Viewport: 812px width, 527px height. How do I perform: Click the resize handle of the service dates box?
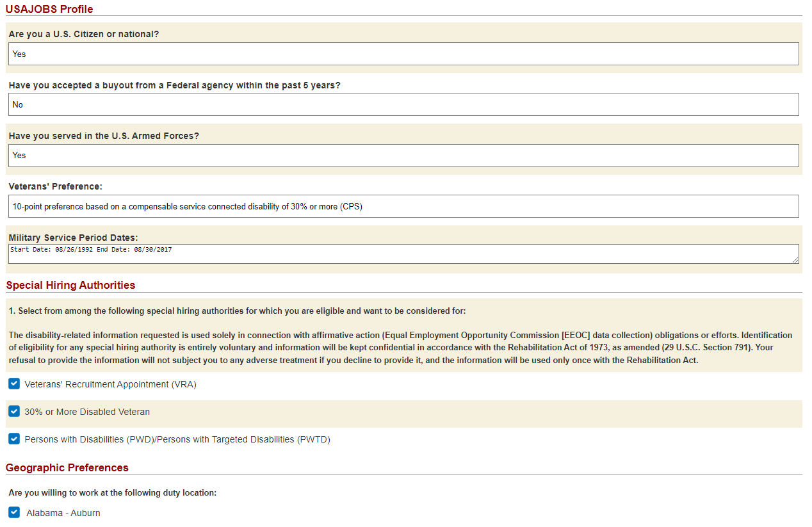coord(795,260)
